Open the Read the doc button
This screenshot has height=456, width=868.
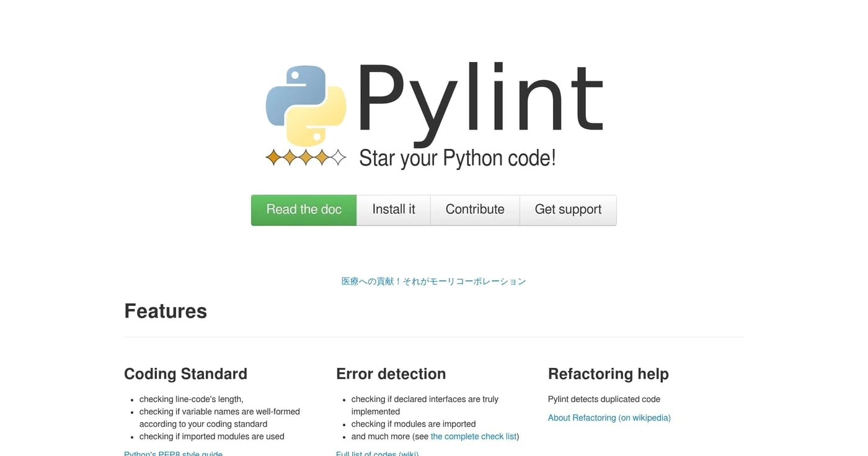coord(304,210)
